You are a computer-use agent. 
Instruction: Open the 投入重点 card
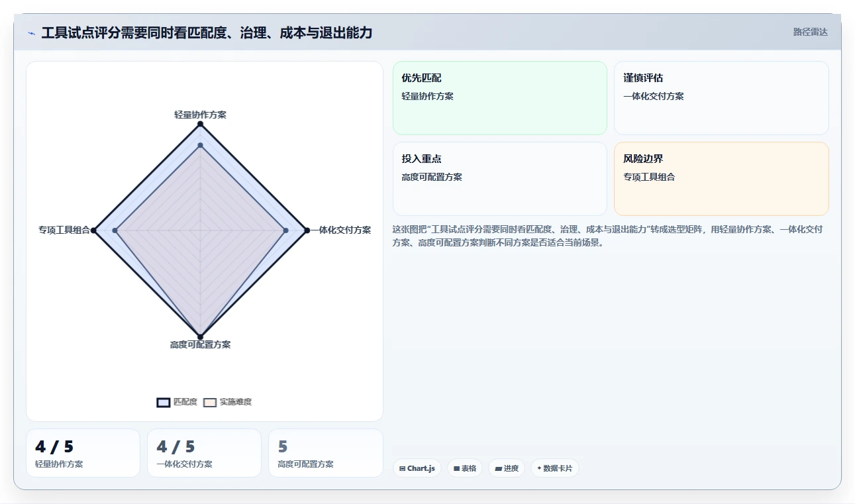coord(500,179)
